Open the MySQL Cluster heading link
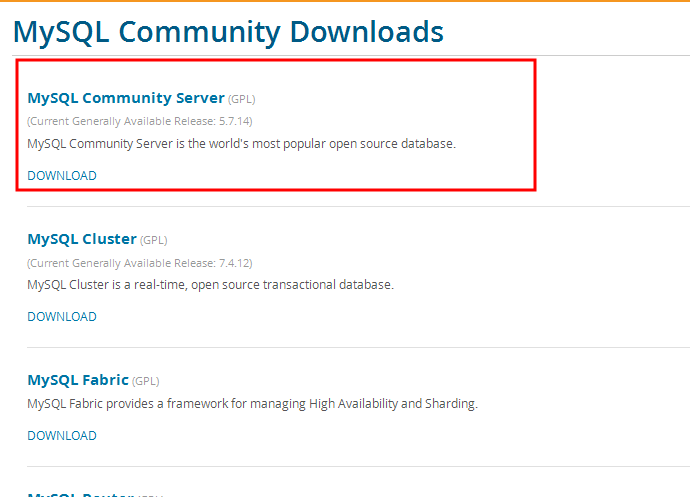The image size is (690, 497). [x=82, y=239]
